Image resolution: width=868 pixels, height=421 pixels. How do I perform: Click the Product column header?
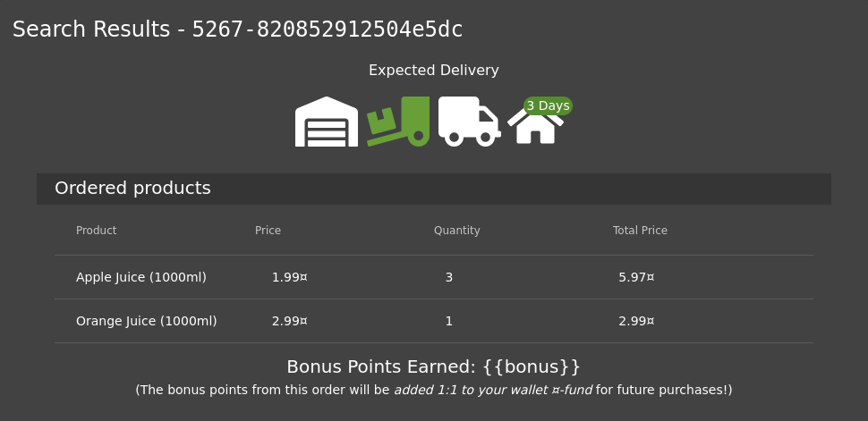coord(97,230)
